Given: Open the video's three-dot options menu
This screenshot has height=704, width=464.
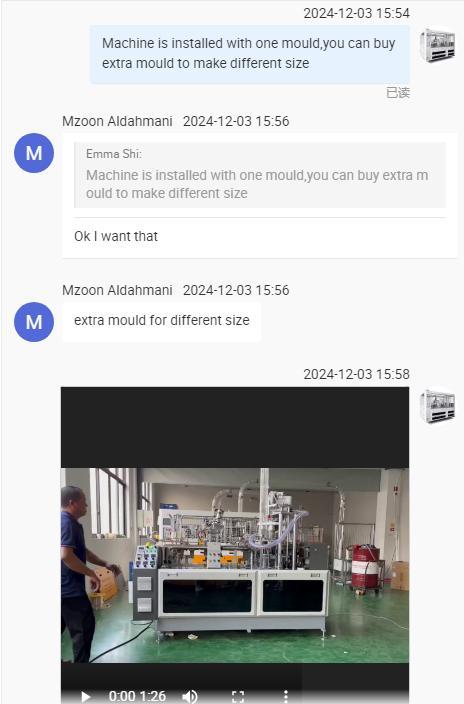Looking at the screenshot, I should [286, 696].
